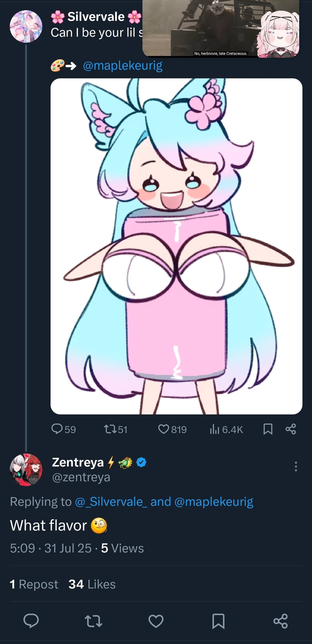The image size is (312, 644).
Task: Share the Silvervale post
Action: coord(291,429)
